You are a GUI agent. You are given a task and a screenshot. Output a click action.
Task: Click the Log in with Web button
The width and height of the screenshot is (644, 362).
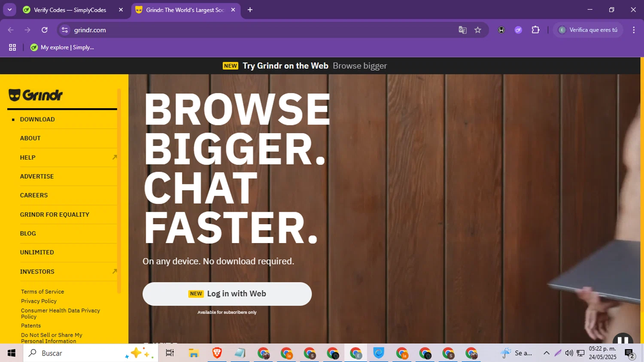227,294
